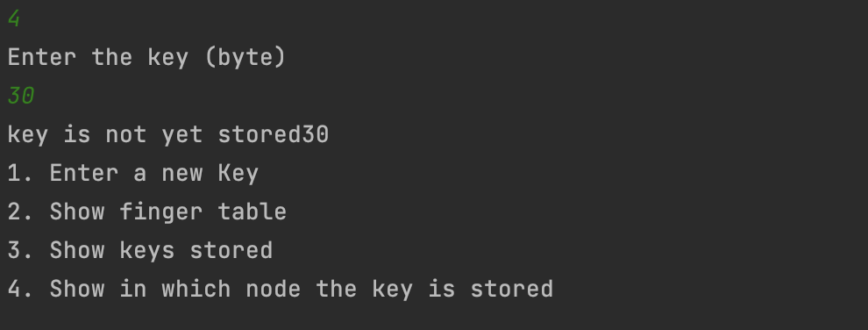Image resolution: width=868 pixels, height=330 pixels.
Task: Select option 4 about the key's node
Action: [x=280, y=289]
